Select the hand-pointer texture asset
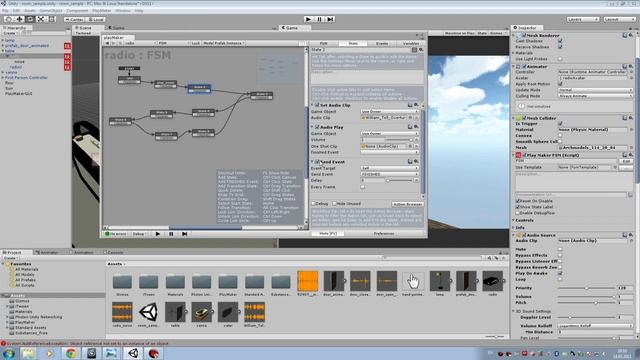This screenshot has width=640, height=360. (413, 281)
